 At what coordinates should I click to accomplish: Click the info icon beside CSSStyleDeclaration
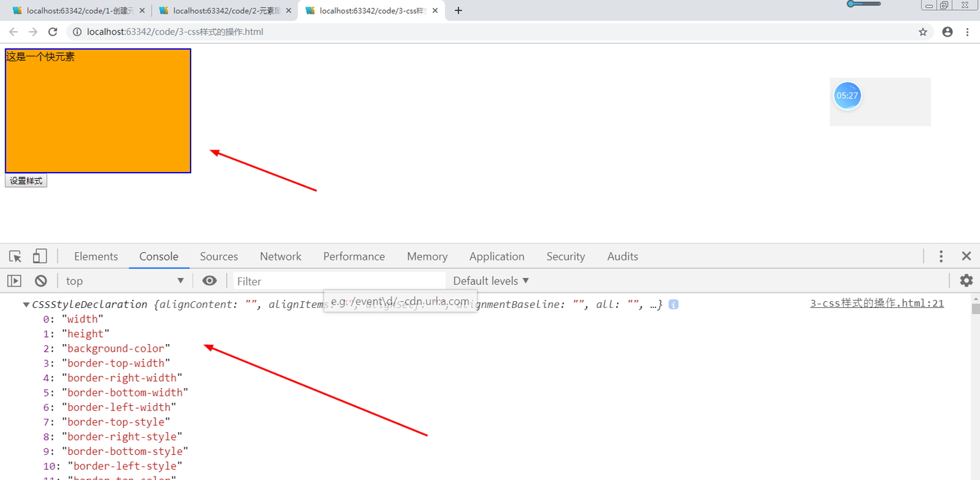pos(673,304)
